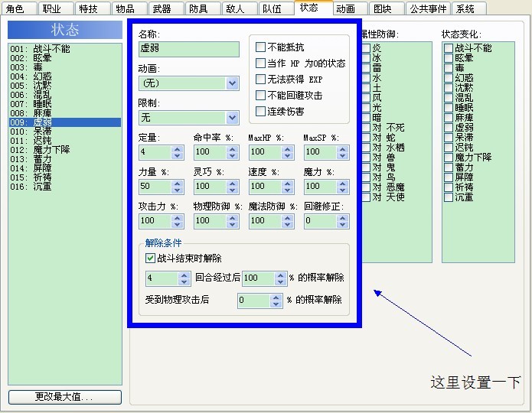Enable the 不能抵抗 checkbox
This screenshot has height=413, width=532.
[x=260, y=47]
